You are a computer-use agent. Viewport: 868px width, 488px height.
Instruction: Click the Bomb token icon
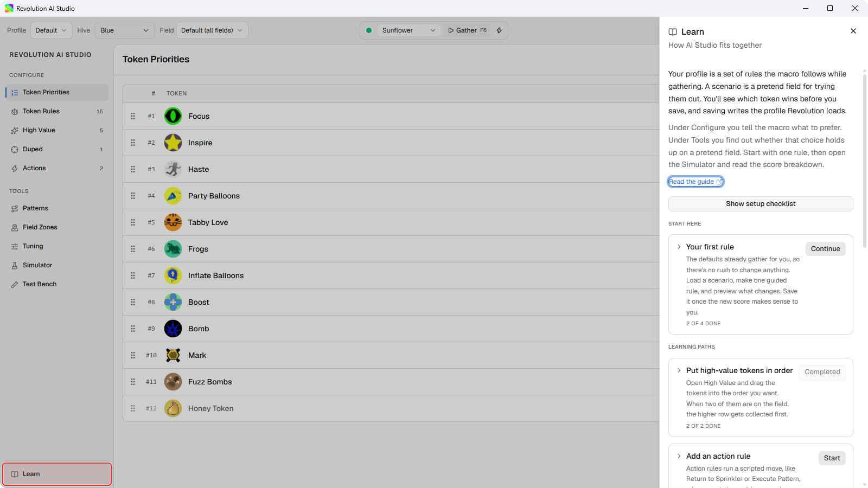(x=173, y=329)
